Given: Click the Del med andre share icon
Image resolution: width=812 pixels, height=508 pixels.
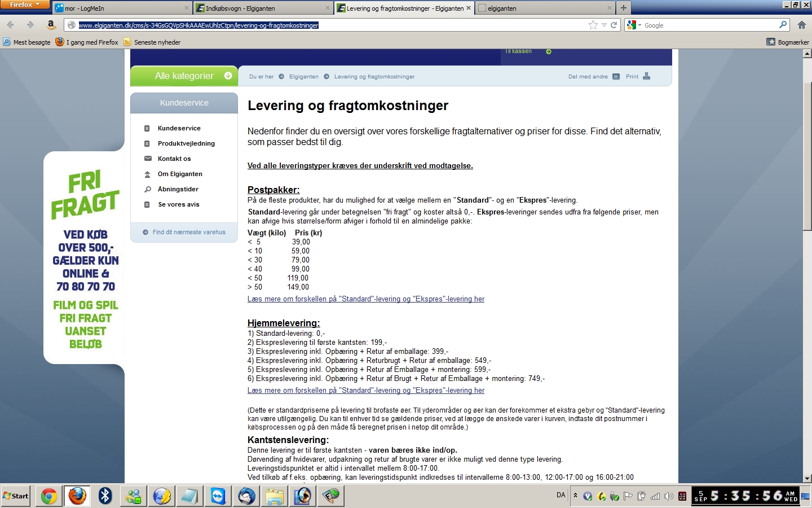Looking at the screenshot, I should (616, 77).
